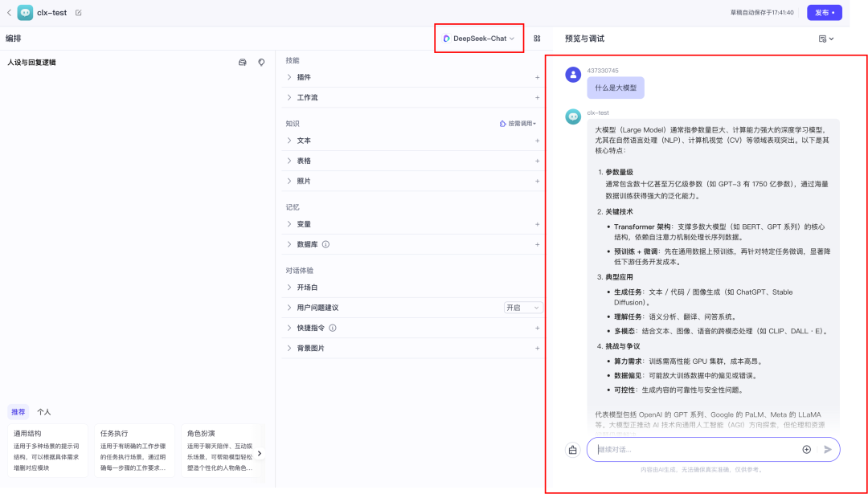Click the pencil edit icon next to clx-test
868x494 pixels.
click(x=77, y=12)
